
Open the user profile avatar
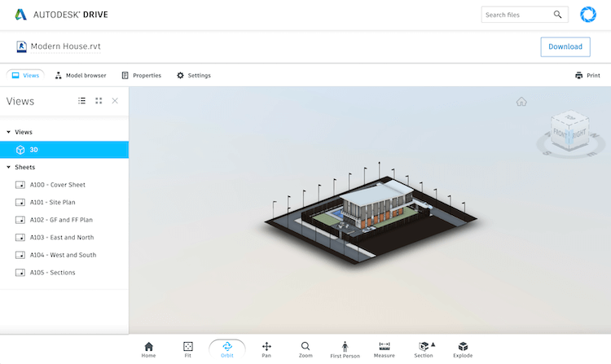pos(588,15)
